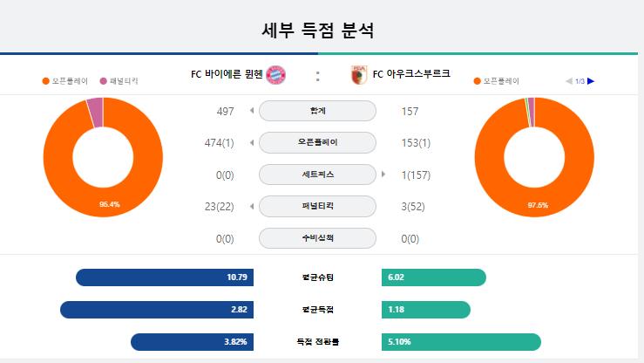
Task: Click the left arrow beside 오픈플레이
Action: point(252,142)
